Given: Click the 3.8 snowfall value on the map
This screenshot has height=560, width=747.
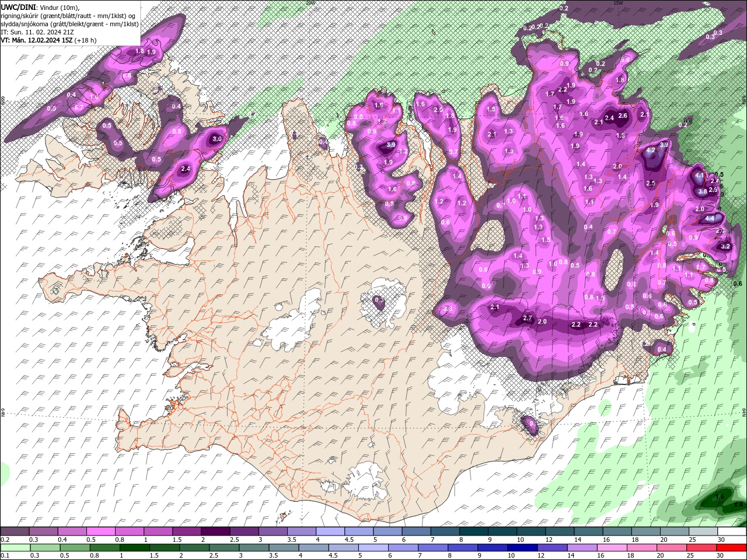Looking at the screenshot, I should pos(703,191).
